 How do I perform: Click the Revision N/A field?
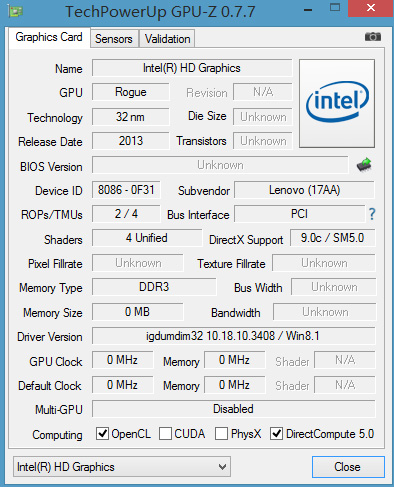263,92
